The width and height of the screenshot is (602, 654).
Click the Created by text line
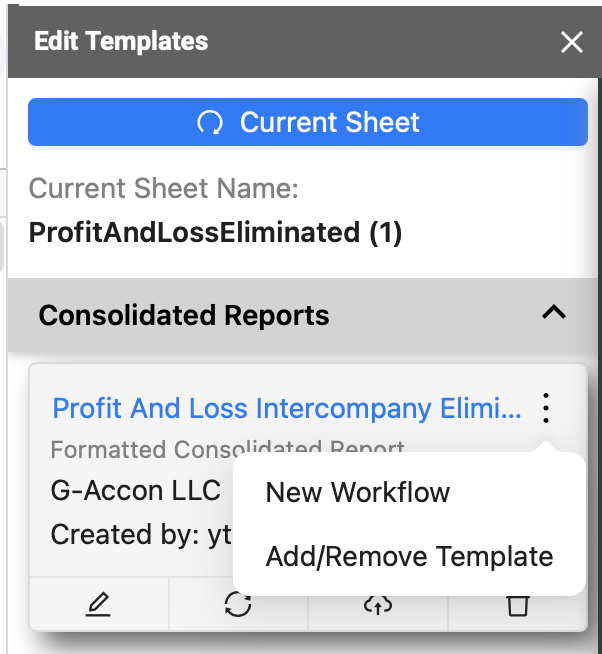tap(141, 535)
